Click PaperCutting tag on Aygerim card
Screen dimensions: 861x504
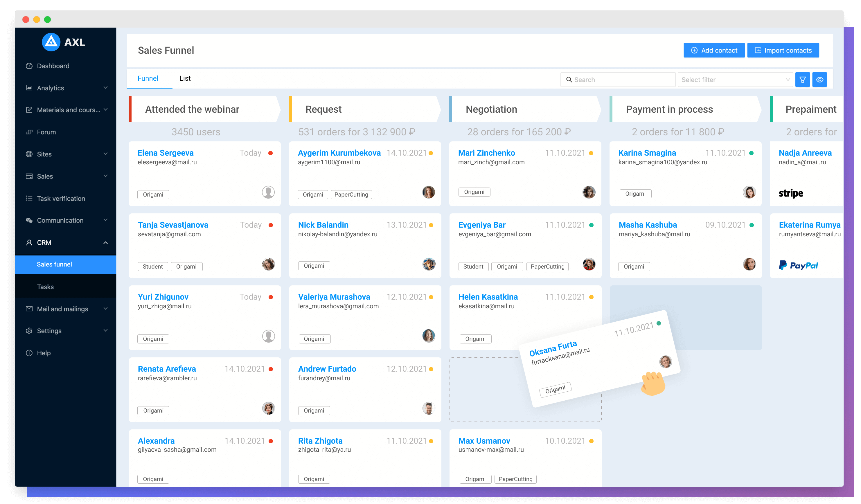(352, 195)
